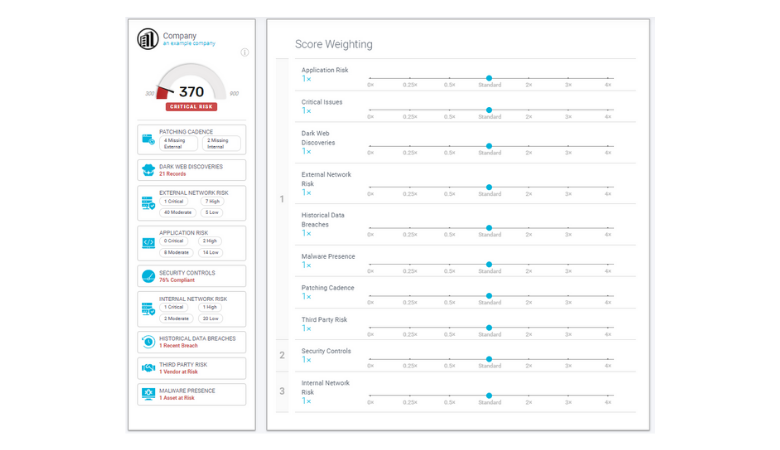Click the Score Weighting heading

pyautogui.click(x=334, y=44)
